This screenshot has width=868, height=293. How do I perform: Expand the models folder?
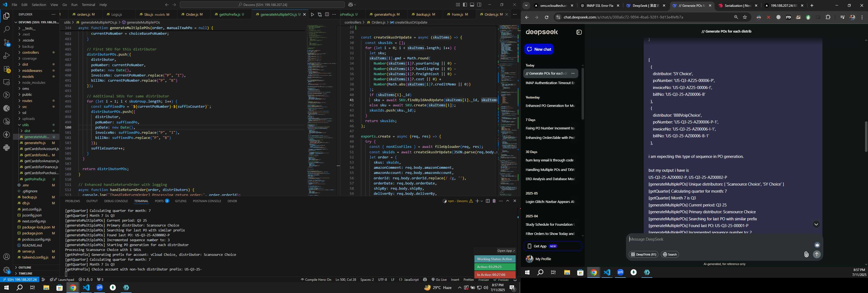click(28, 77)
